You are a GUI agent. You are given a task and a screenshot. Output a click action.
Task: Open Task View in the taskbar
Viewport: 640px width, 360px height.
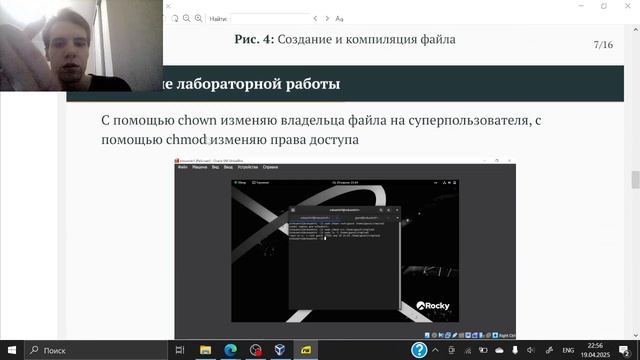click(x=180, y=350)
